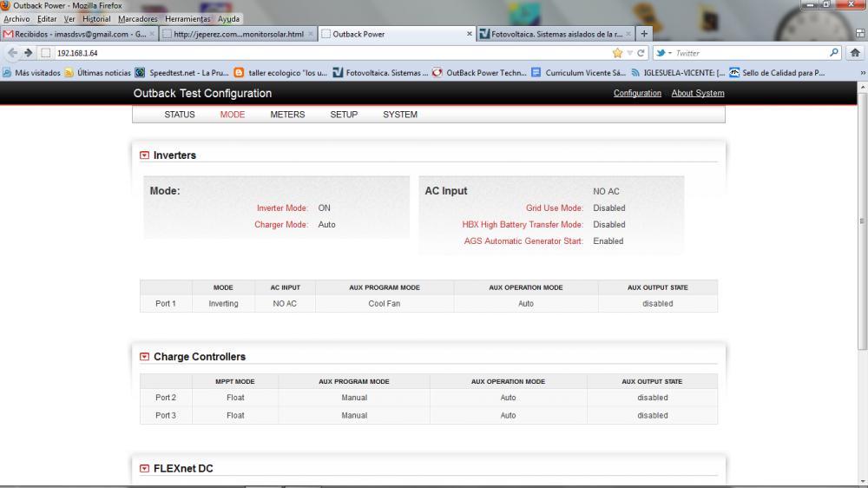The image size is (868, 488).
Task: Click the Port 2 row label
Action: coord(166,398)
